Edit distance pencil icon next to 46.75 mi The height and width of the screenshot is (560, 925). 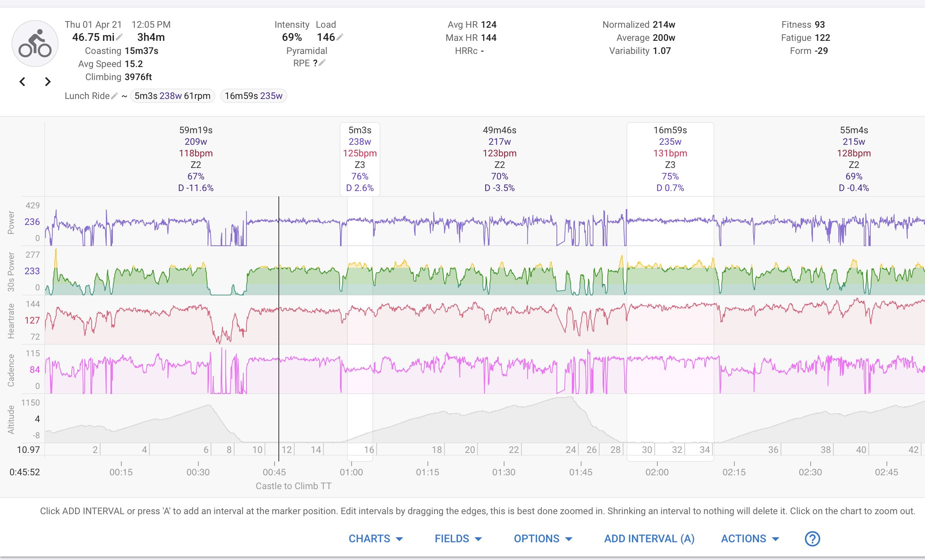point(119,37)
